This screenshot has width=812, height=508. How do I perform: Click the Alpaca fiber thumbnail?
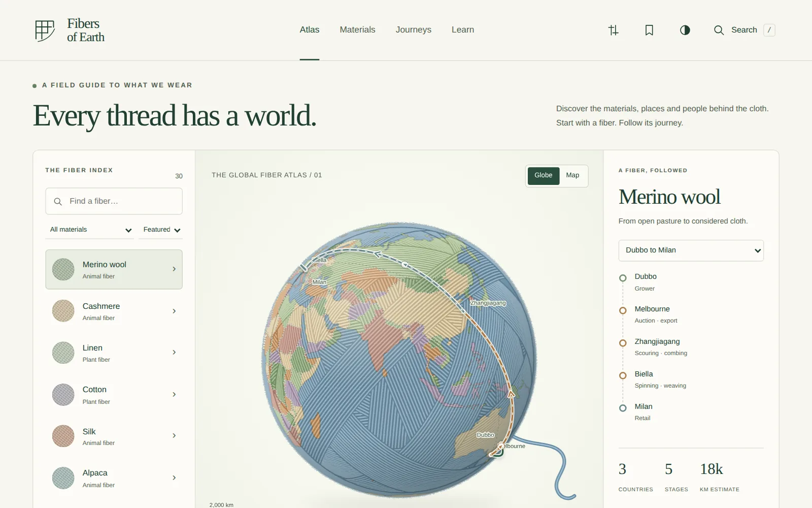tap(63, 478)
